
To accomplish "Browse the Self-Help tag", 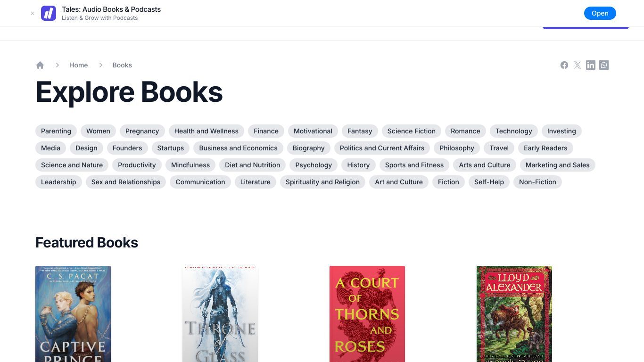I will [x=489, y=182].
